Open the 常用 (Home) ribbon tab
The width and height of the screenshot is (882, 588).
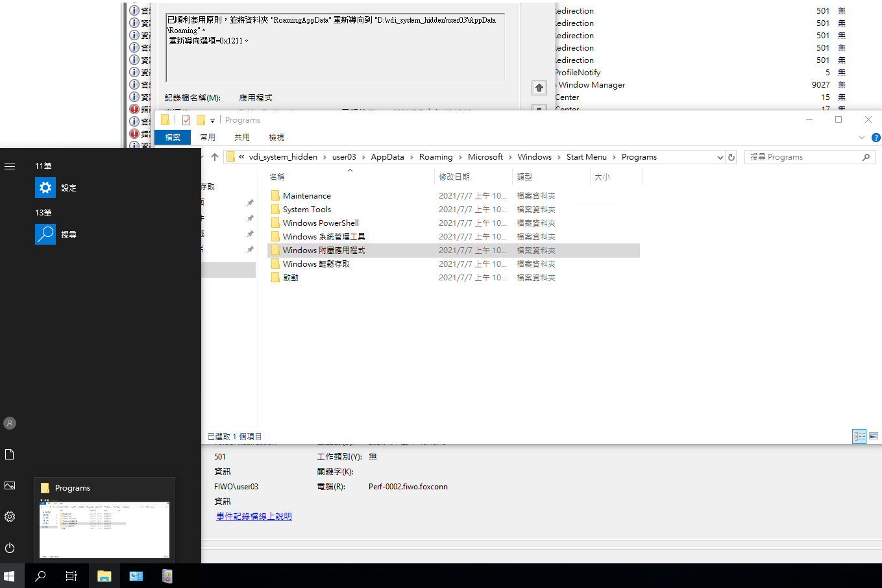208,137
